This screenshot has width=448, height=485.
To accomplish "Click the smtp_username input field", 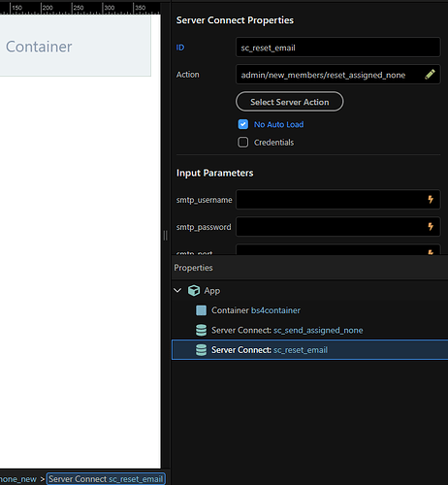I will (x=337, y=199).
